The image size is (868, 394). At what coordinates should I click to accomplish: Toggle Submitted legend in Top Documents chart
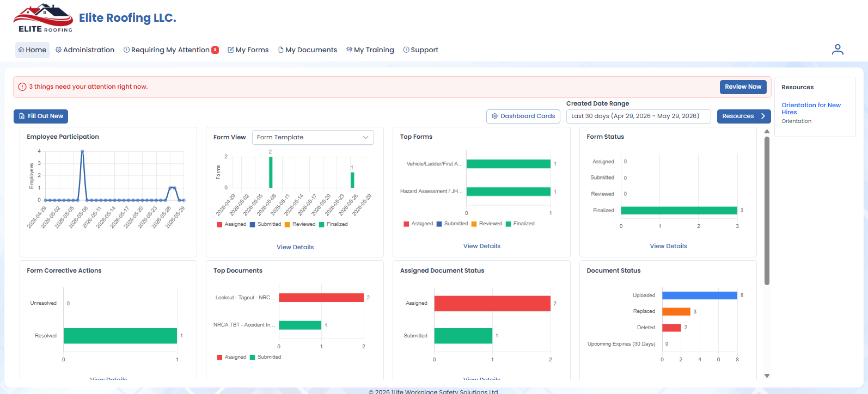pos(266,357)
